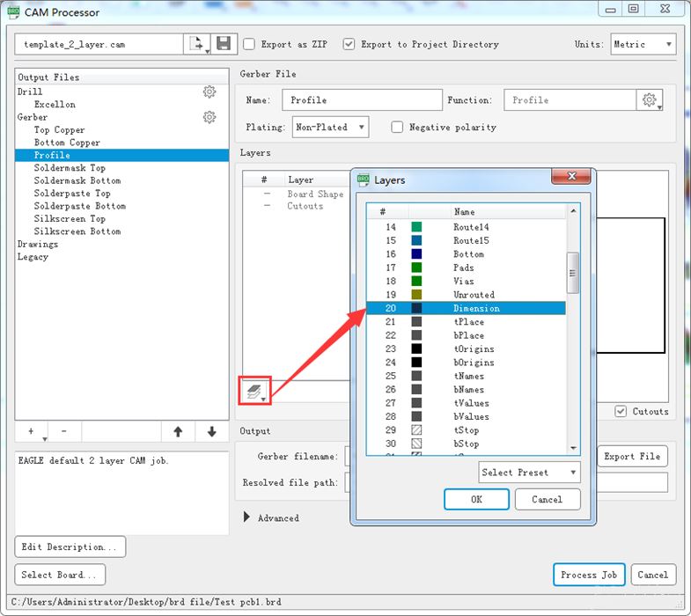The width and height of the screenshot is (691, 616).
Task: Toggle Export to Project Directory checkbox
Action: coord(349,44)
